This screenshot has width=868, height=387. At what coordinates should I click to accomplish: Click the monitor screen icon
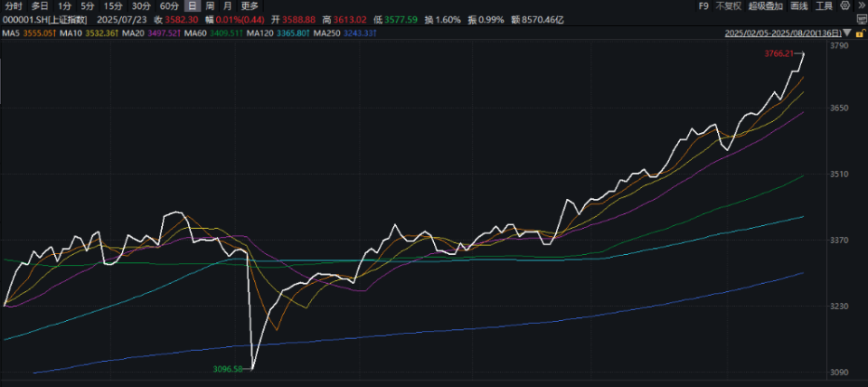point(862,19)
